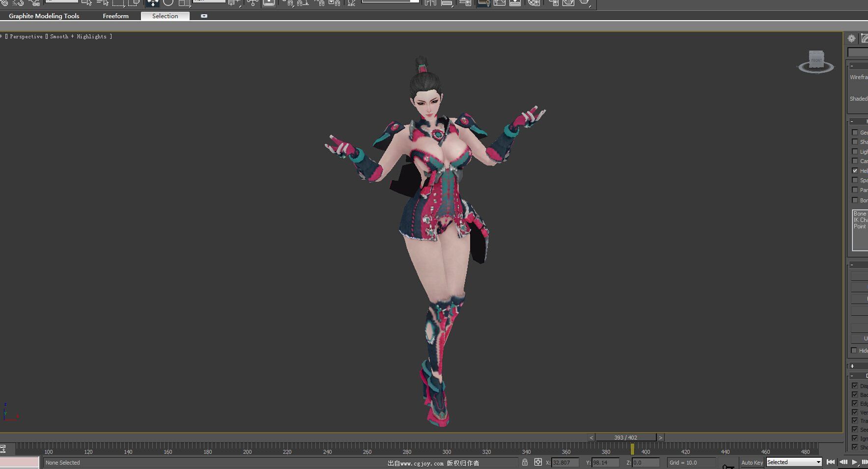Viewport: 868px width, 469px height.
Task: Toggle the Graphite Modeling Tools ribbon icon
Action: click(x=483, y=2)
